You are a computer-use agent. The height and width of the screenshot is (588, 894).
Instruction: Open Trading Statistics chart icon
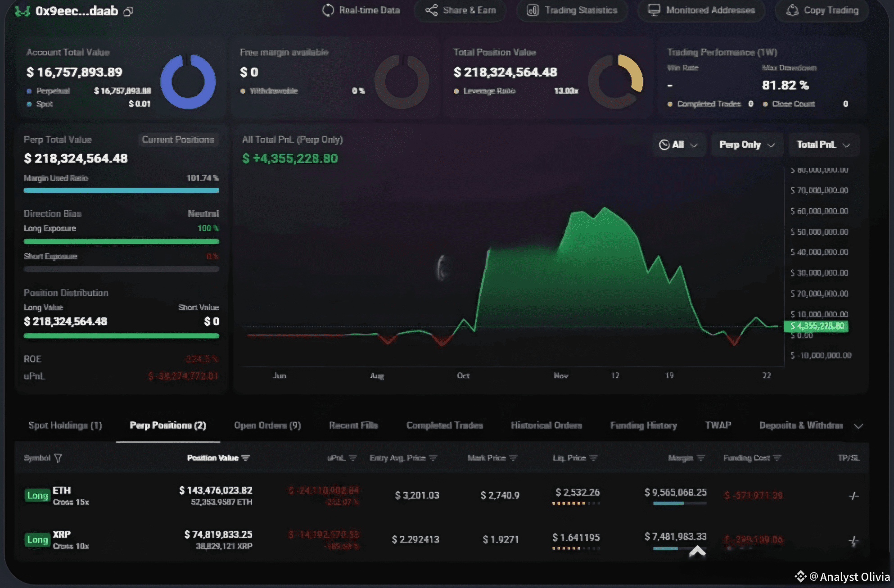click(533, 10)
